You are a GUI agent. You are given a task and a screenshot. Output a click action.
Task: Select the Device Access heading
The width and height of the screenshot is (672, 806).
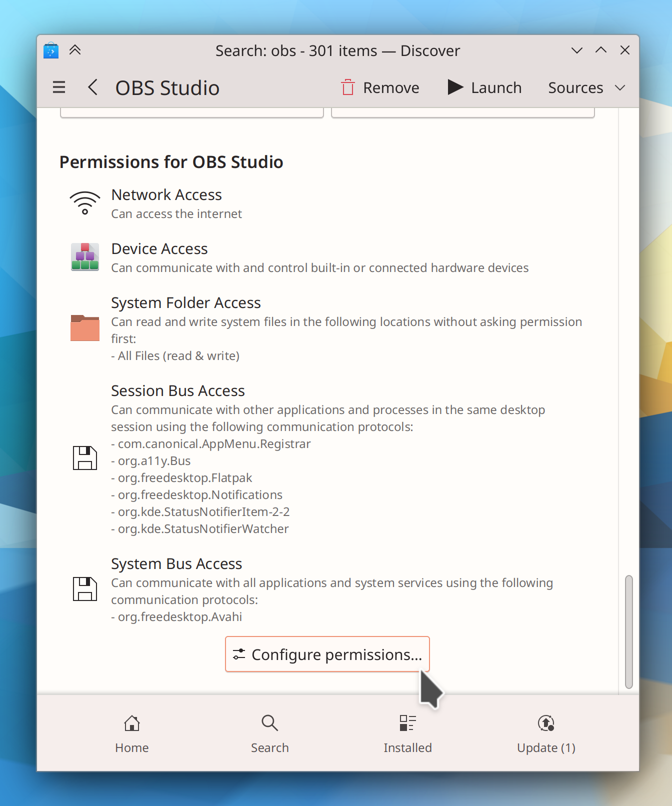(159, 248)
